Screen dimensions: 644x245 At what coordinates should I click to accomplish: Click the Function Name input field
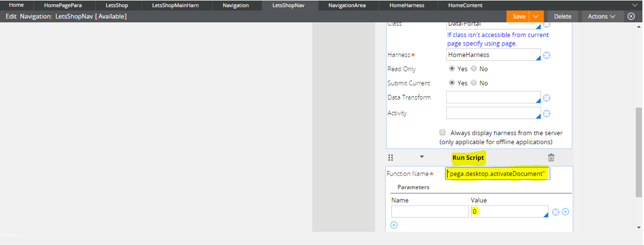click(x=497, y=174)
